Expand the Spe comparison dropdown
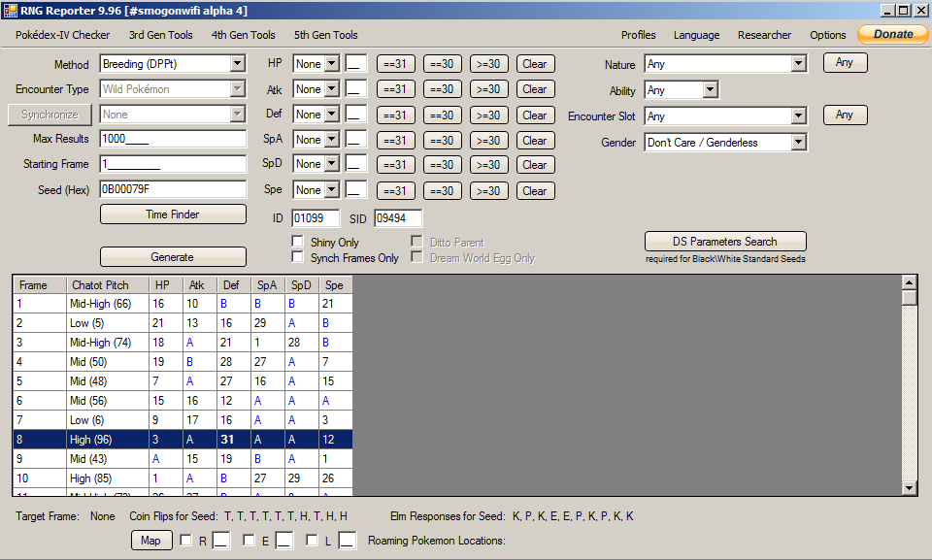This screenshot has width=932, height=560. tap(332, 190)
